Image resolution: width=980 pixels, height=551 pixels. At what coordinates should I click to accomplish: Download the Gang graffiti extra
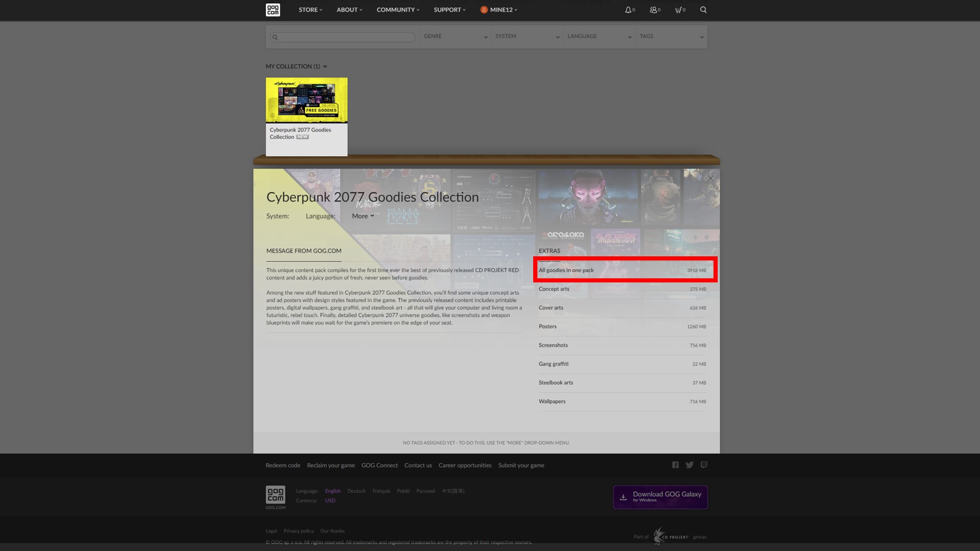click(622, 364)
